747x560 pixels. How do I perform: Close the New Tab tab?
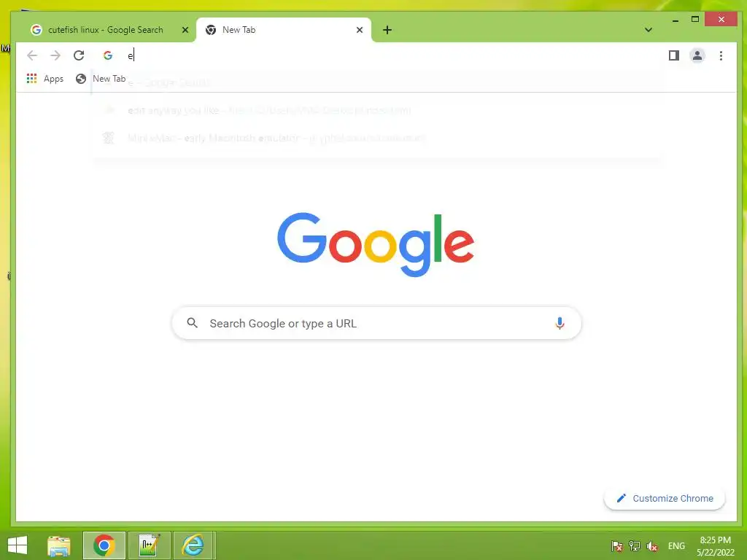click(x=360, y=30)
